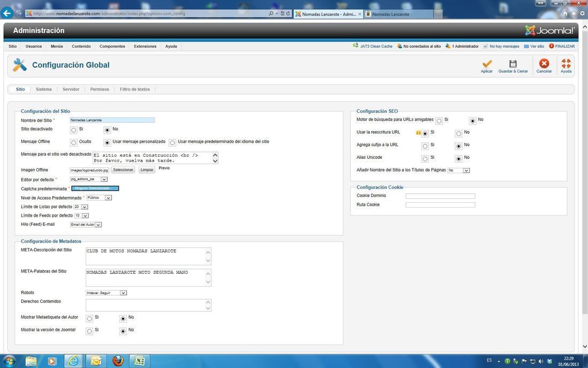Click the Previo link
The width and height of the screenshot is (588, 368).
[x=164, y=168]
